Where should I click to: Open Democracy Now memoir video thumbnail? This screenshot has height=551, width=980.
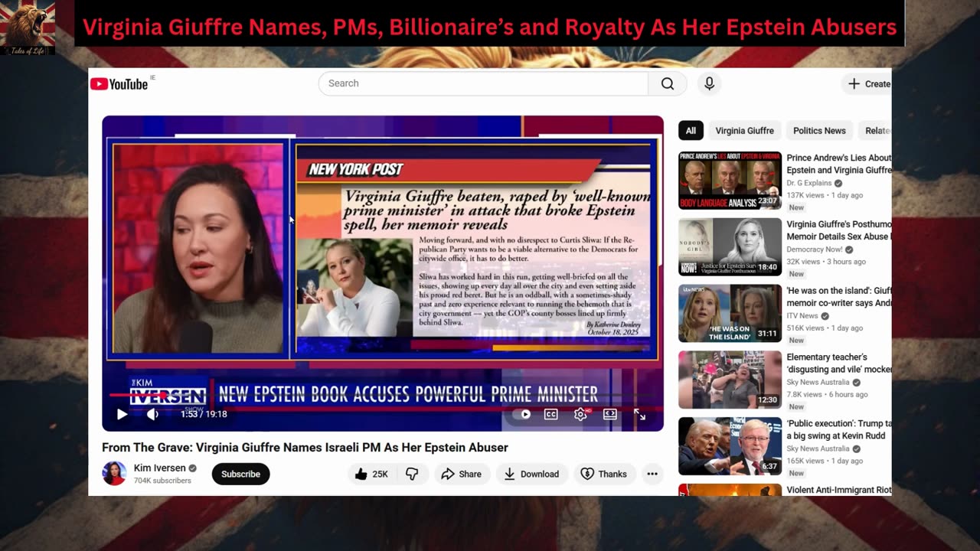[x=730, y=247]
